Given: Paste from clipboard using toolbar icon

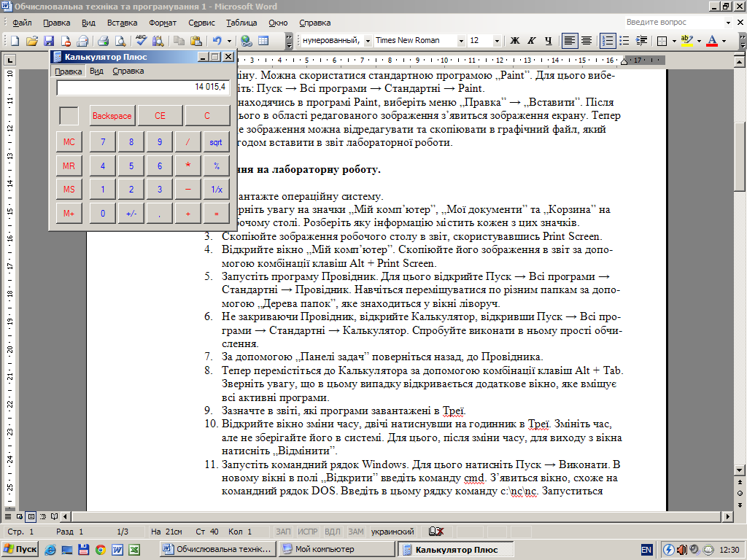Looking at the screenshot, I should pyautogui.click(x=196, y=41).
